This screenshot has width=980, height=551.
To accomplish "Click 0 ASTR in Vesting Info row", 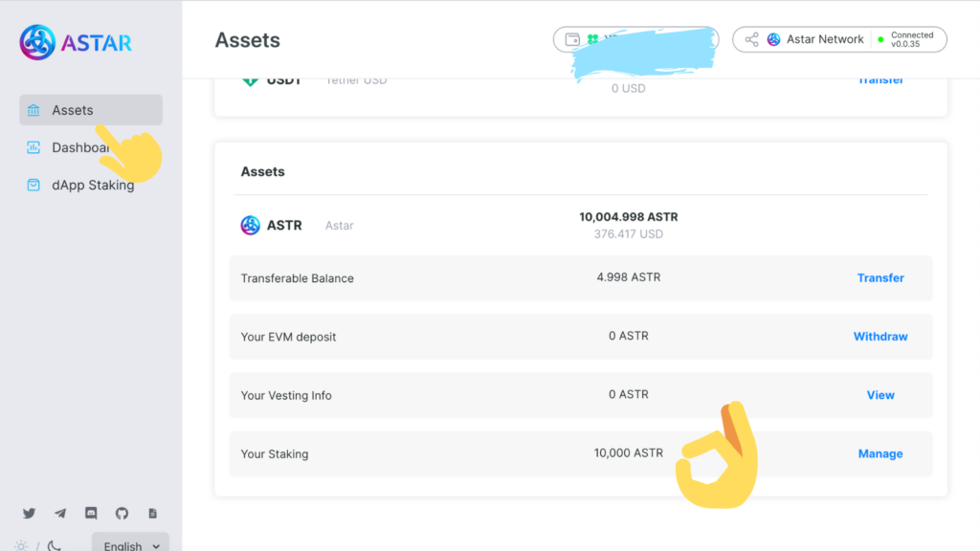I will pyautogui.click(x=628, y=395).
